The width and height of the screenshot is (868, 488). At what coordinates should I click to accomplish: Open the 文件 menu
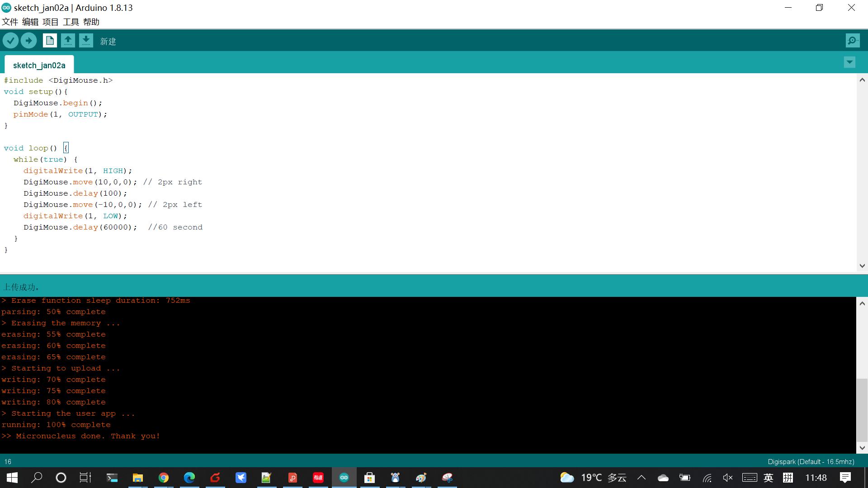[10, 22]
